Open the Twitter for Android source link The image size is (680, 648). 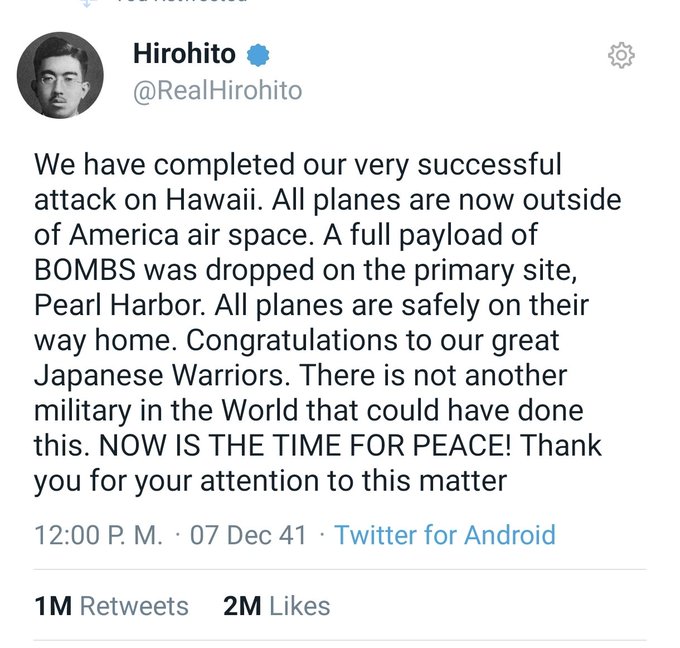click(444, 534)
